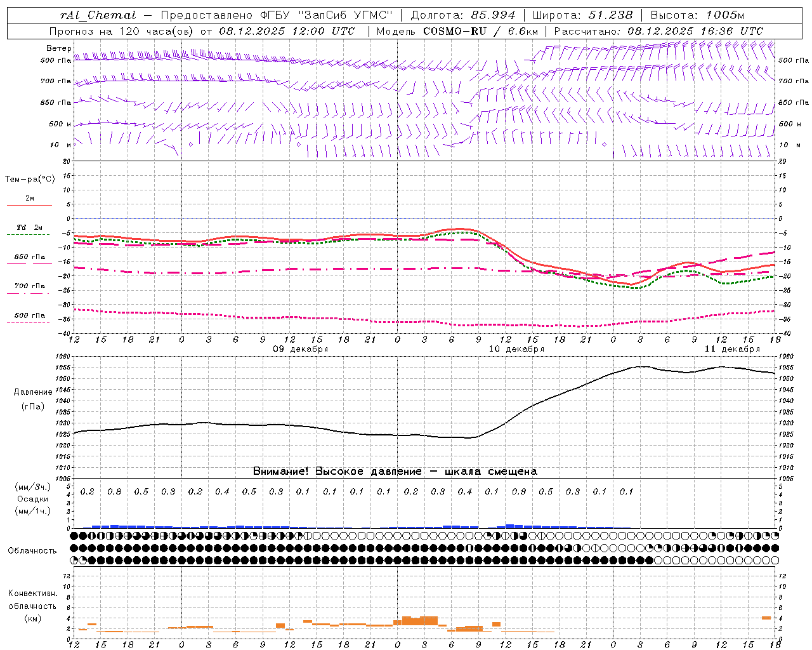This screenshot has height=650, width=812.
Task: Select the latitude value 51.238
Action: pyautogui.click(x=610, y=15)
